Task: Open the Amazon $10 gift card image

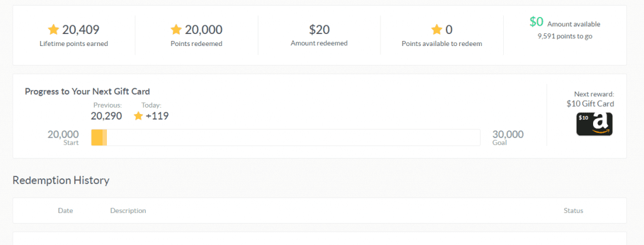Action: pos(594,124)
